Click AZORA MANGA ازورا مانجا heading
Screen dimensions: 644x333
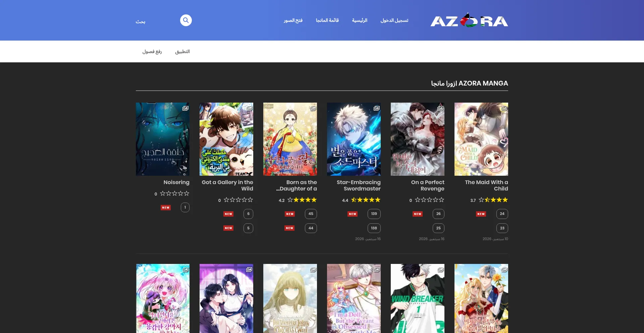click(x=470, y=83)
